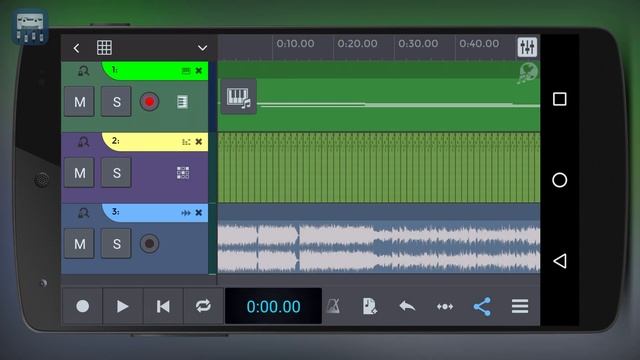
Task: Play the project
Action: click(122, 306)
